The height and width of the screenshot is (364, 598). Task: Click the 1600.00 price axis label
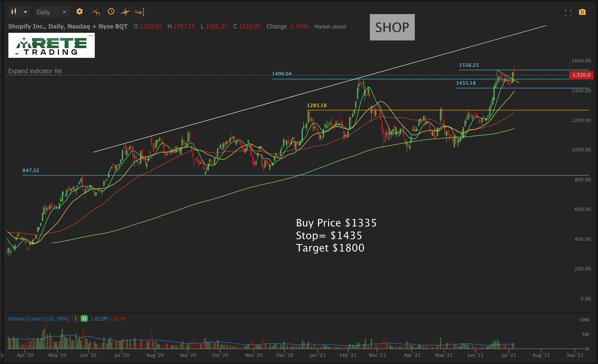coord(581,61)
